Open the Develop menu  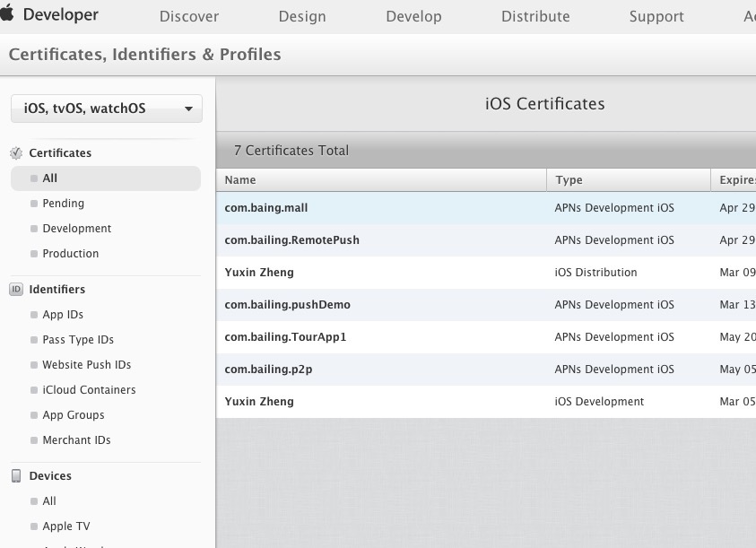point(413,16)
